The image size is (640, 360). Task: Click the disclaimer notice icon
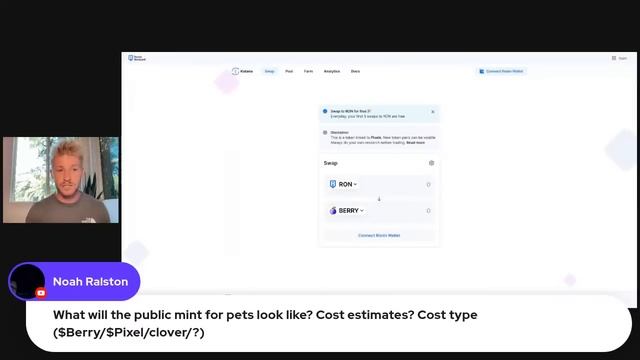325,133
